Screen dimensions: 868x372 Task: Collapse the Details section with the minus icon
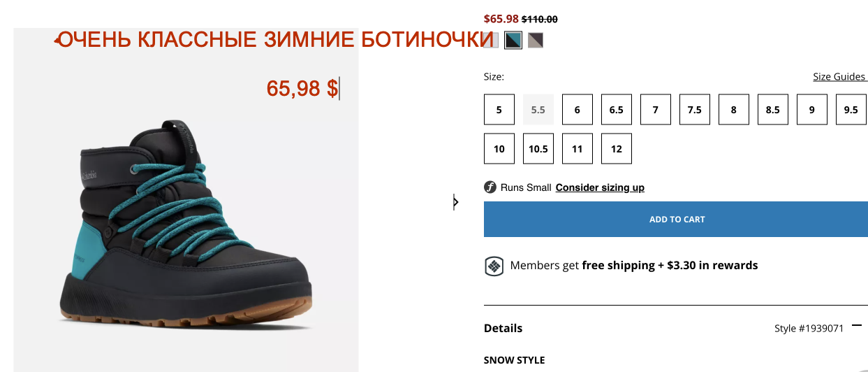coord(857,326)
